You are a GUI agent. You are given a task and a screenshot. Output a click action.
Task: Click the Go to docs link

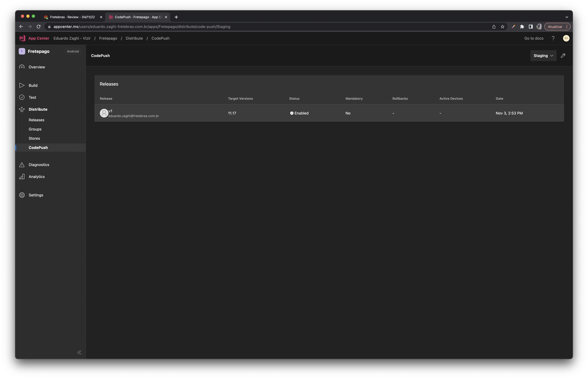[x=534, y=38]
